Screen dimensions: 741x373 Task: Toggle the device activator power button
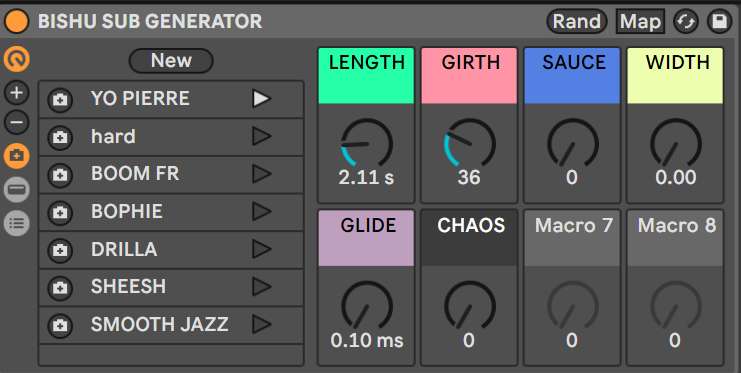pyautogui.click(x=17, y=21)
